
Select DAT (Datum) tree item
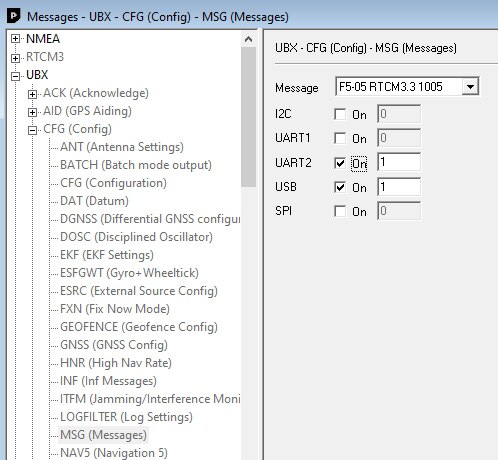click(94, 201)
